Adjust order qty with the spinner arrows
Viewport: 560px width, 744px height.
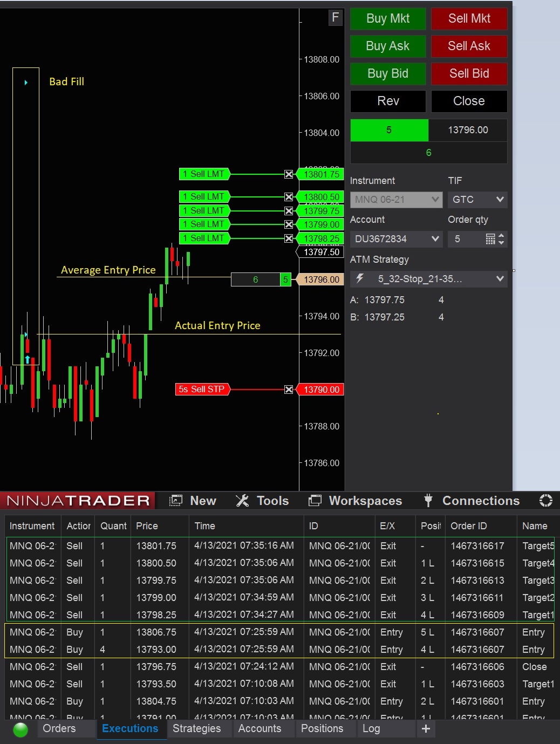click(501, 239)
